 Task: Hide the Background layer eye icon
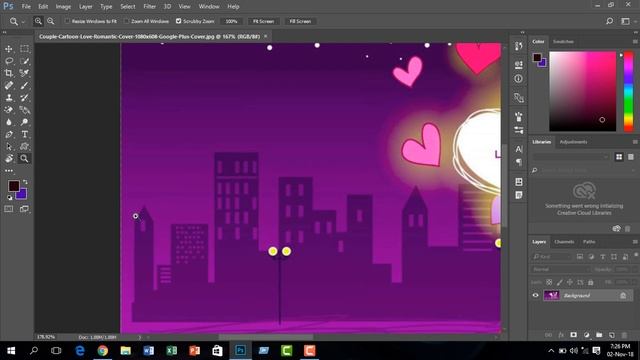[x=535, y=296]
